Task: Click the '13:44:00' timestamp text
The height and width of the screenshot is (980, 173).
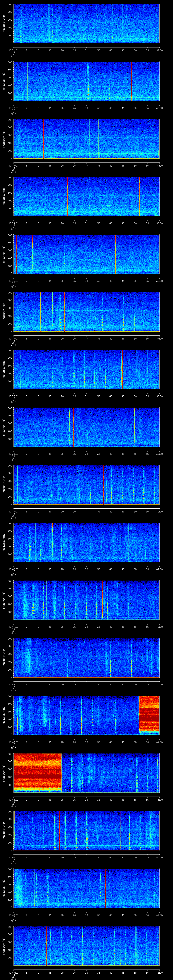Action: tap(14, 800)
